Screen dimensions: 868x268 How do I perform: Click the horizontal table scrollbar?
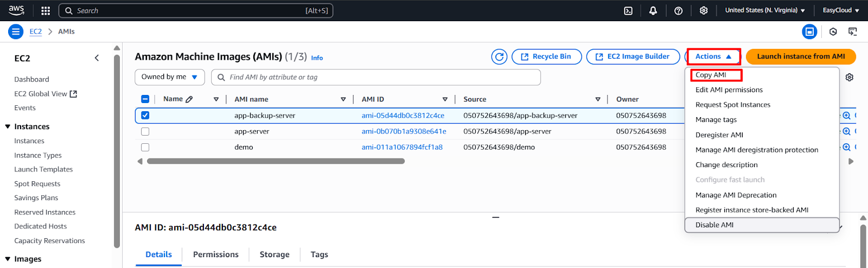point(276,161)
